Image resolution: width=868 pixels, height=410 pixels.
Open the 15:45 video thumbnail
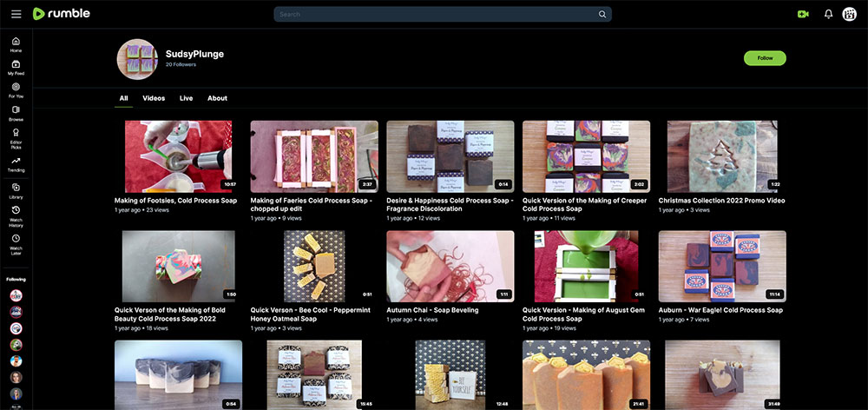tap(314, 375)
